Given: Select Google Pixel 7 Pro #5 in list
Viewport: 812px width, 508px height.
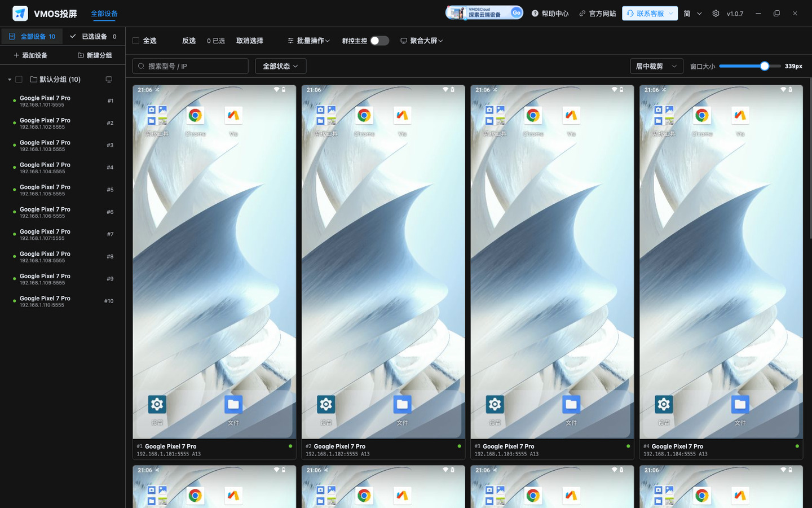Looking at the screenshot, I should [x=63, y=190].
